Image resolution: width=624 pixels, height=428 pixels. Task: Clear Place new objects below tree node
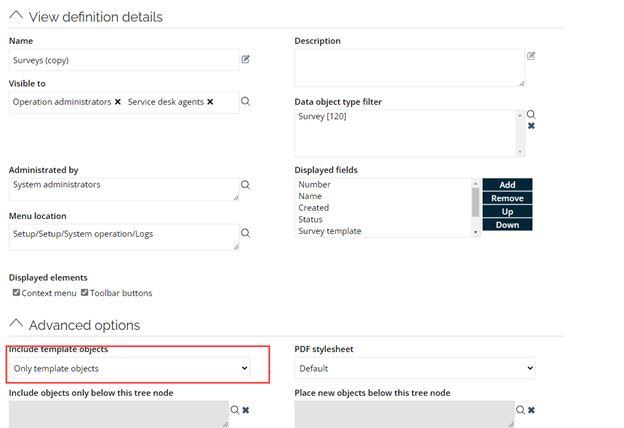click(531, 410)
